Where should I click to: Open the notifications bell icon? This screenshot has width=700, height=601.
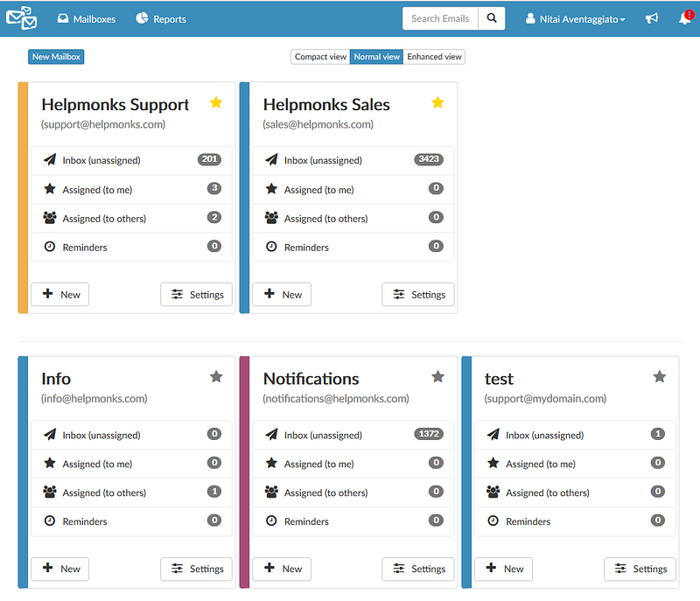(x=685, y=17)
